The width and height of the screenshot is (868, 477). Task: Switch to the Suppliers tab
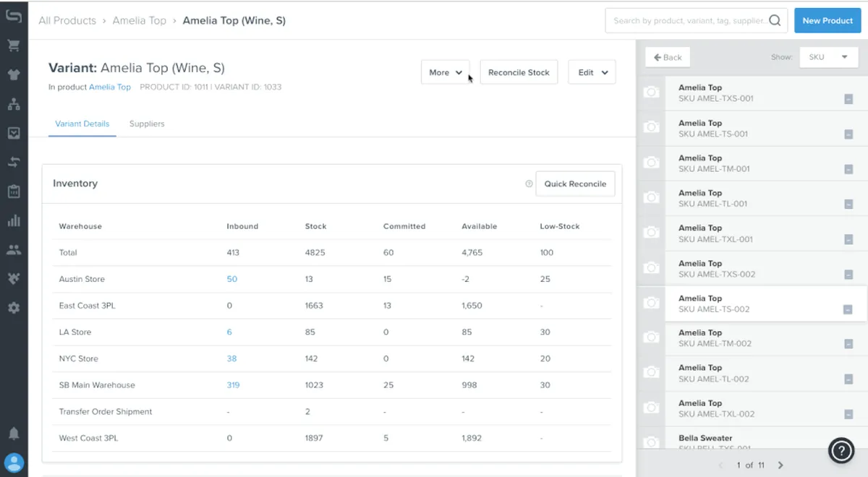click(147, 124)
